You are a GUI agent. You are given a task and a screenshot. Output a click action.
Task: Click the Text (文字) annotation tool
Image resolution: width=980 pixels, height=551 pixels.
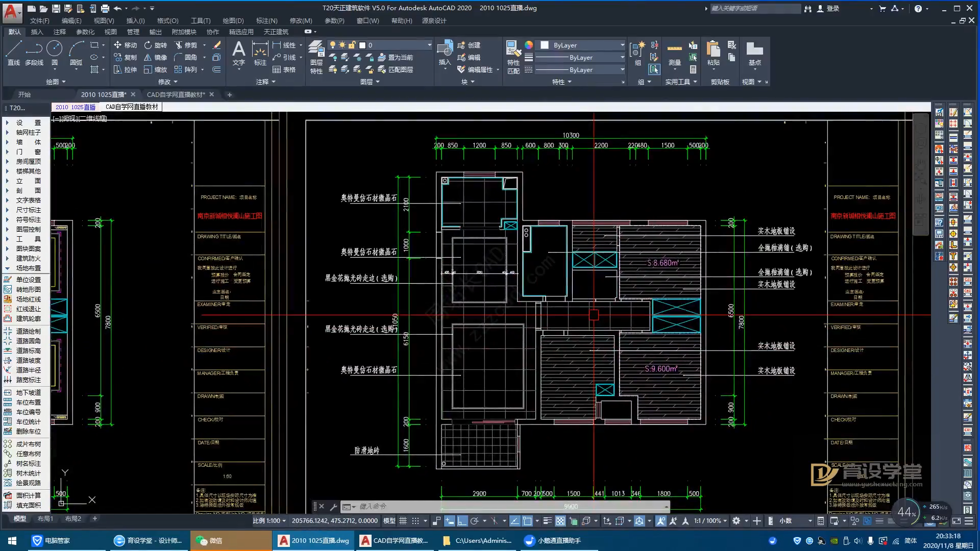tap(238, 54)
